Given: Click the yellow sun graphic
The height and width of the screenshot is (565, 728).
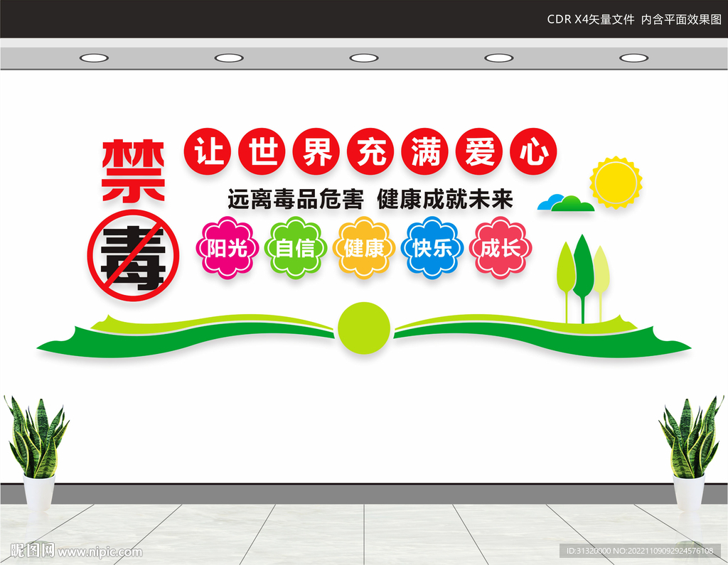Looking at the screenshot, I should (x=616, y=182).
